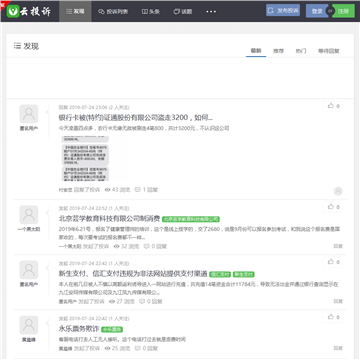Open the 北京芸学教育科技有限公司制消费 post
The height and width of the screenshot is (360, 360).
point(109,219)
